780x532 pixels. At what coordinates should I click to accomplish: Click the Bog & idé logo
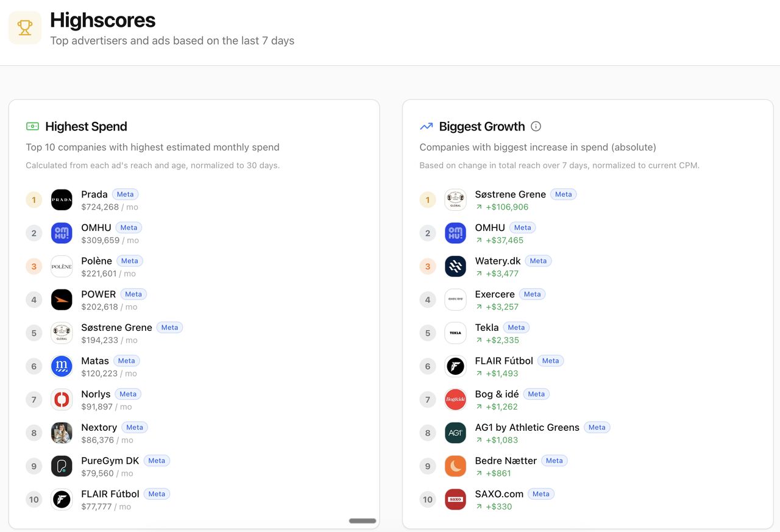[x=455, y=400]
